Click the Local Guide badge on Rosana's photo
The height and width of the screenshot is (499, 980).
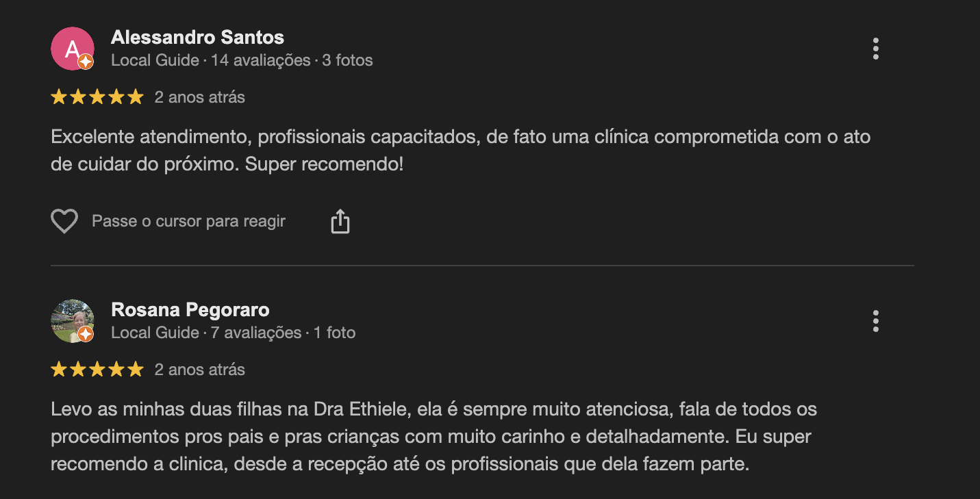86,334
